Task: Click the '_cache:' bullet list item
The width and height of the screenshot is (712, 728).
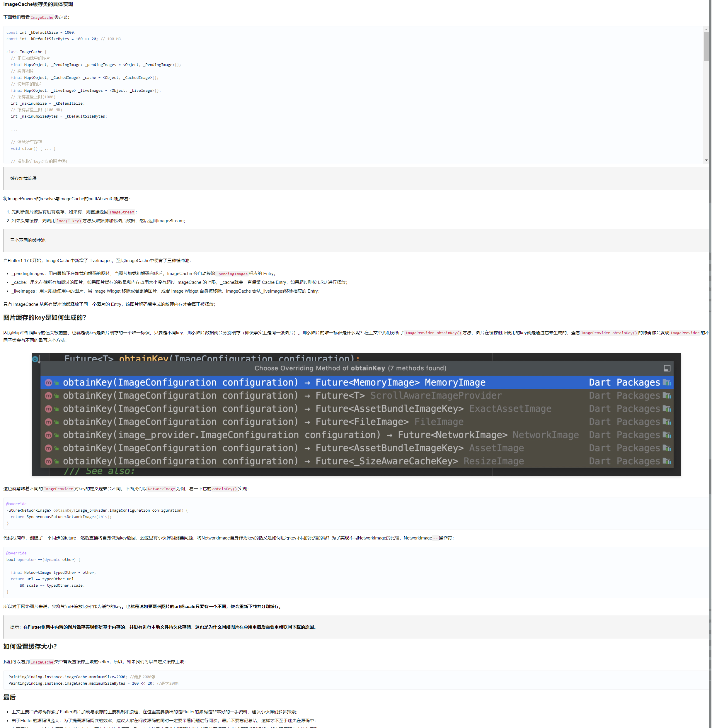Action: 180,282
